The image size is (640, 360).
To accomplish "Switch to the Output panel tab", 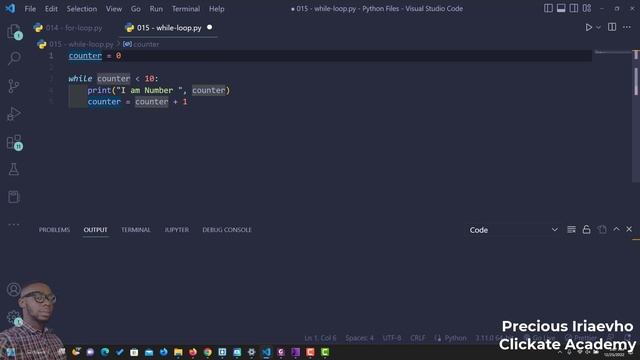I will point(96,230).
